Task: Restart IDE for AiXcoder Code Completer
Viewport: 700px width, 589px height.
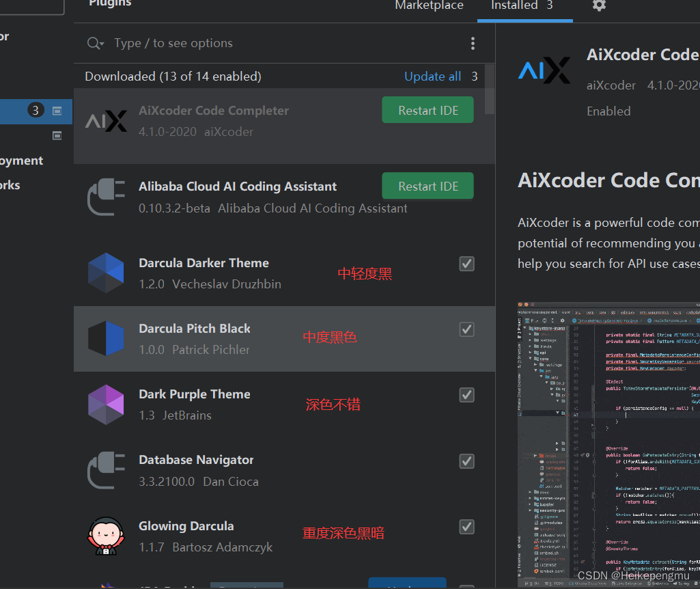Action: point(428,110)
